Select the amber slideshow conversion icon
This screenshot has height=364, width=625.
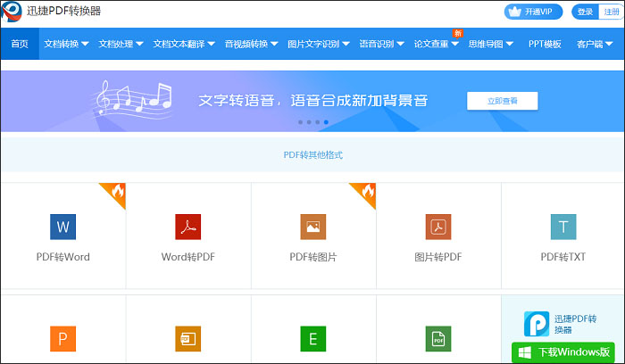pyautogui.click(x=188, y=338)
